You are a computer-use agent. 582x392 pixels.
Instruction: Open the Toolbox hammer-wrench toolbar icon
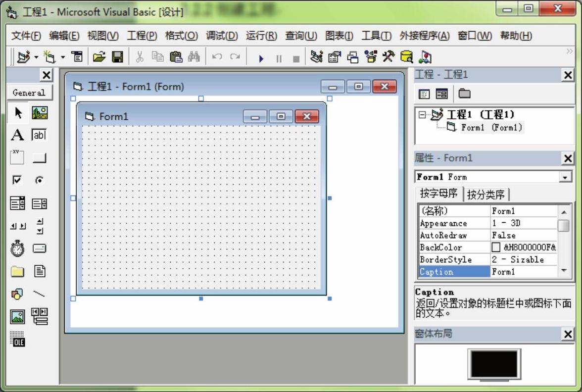388,57
